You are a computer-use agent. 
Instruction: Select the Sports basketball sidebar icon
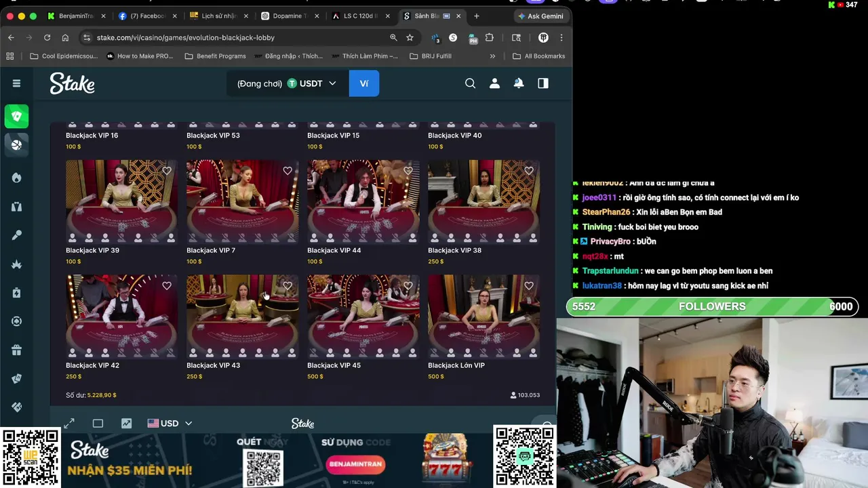[x=16, y=144]
